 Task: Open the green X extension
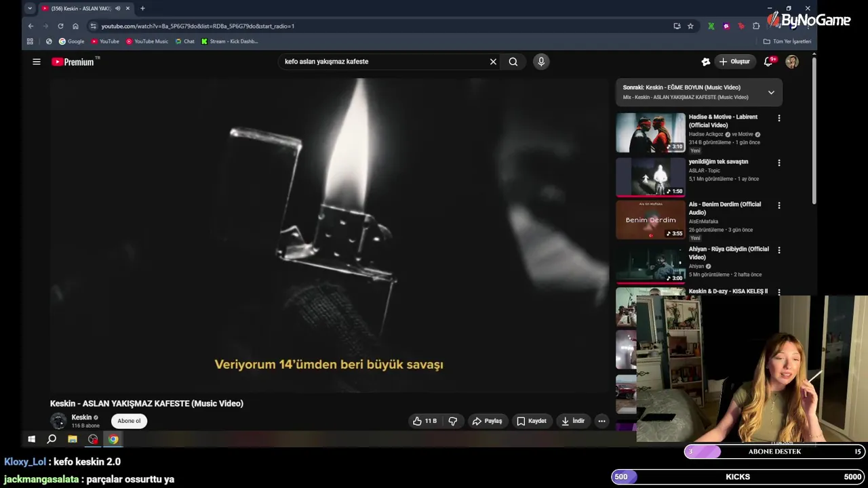[711, 26]
